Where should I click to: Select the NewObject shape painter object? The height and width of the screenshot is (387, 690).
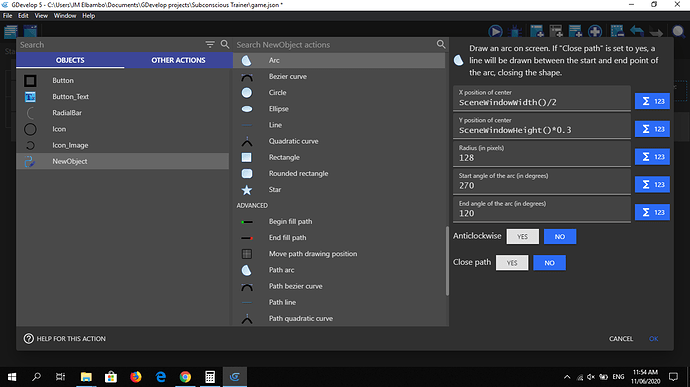pos(122,161)
